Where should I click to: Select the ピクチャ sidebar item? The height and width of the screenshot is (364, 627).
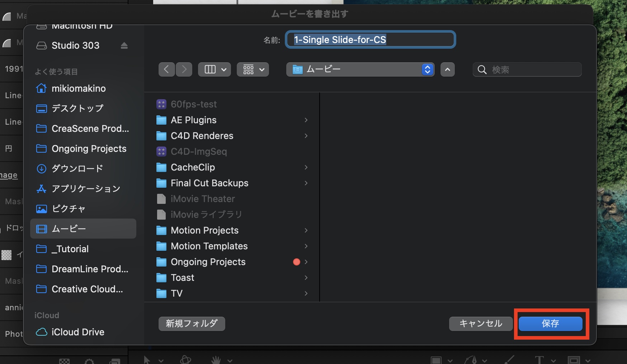coord(69,209)
